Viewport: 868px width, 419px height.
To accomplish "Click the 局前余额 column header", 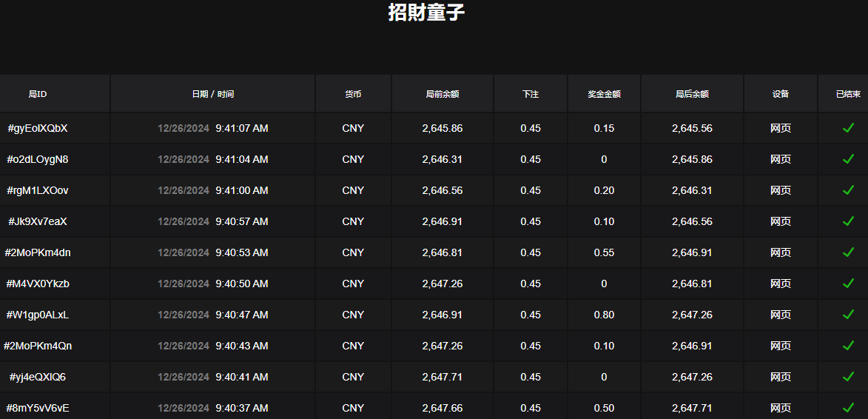I will 443,94.
